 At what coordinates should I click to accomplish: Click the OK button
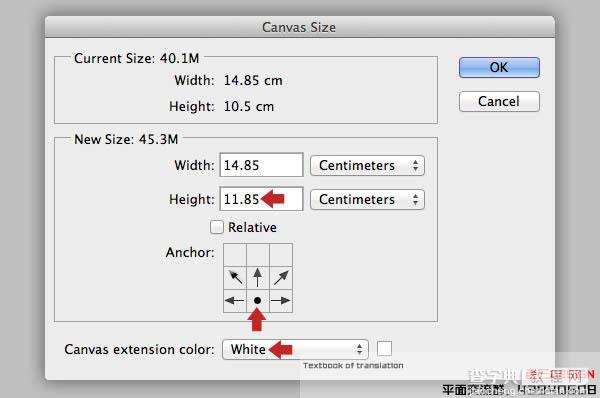pos(499,67)
